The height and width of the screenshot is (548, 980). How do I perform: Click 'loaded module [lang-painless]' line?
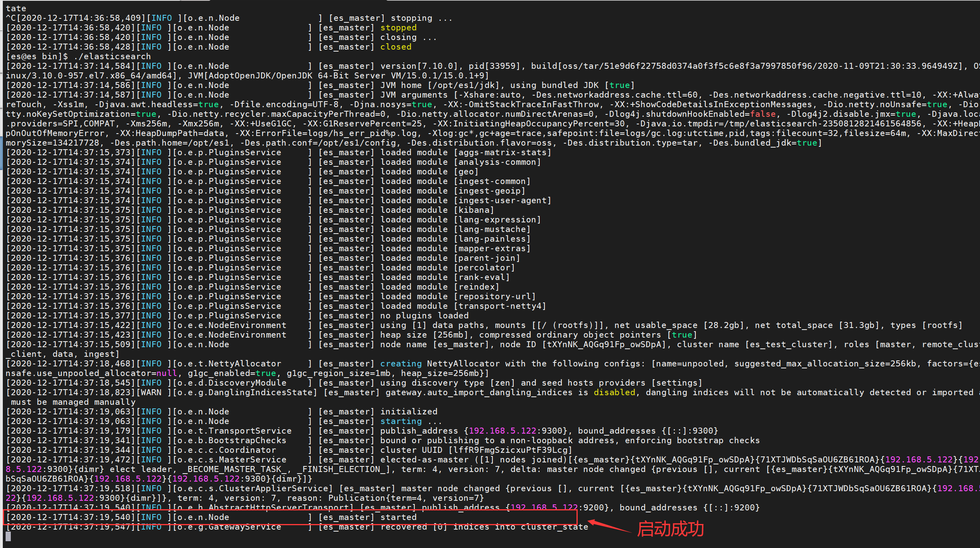(x=455, y=239)
